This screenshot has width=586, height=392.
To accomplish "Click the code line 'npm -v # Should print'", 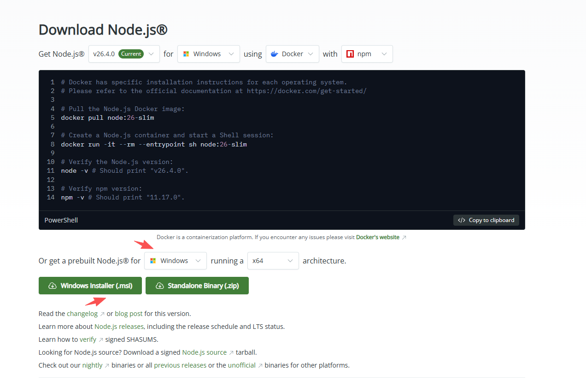I will [123, 197].
